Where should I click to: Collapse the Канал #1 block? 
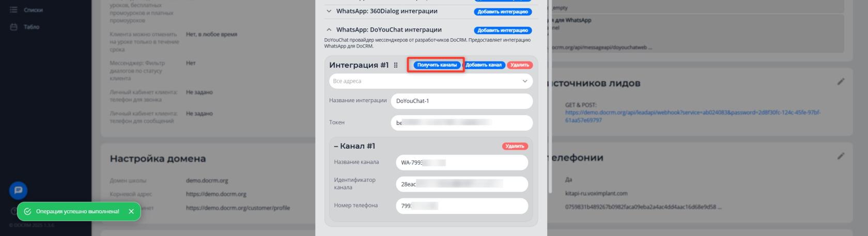[336, 146]
